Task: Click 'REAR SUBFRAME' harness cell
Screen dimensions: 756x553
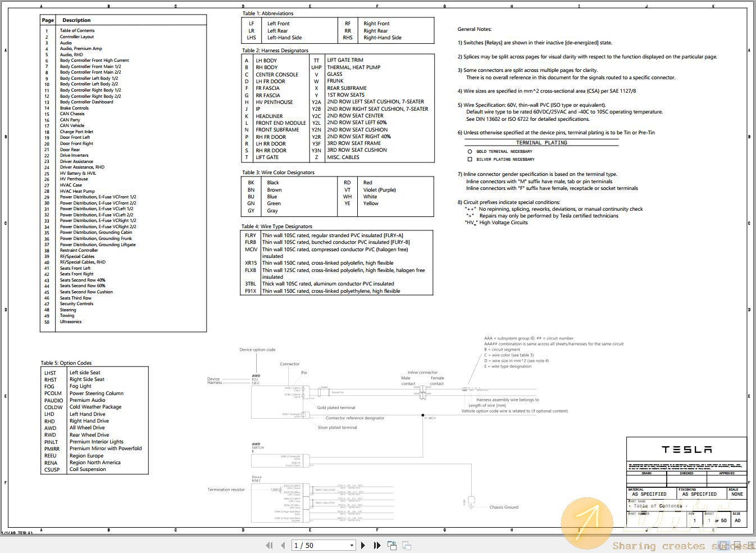Action: (x=347, y=88)
